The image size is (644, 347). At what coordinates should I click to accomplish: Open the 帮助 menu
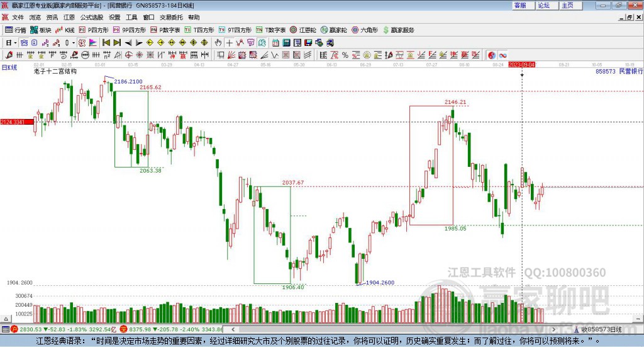point(194,17)
